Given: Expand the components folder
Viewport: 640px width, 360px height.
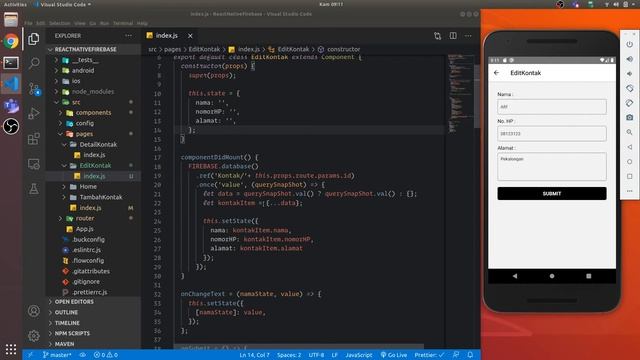Looking at the screenshot, I should tap(93, 113).
